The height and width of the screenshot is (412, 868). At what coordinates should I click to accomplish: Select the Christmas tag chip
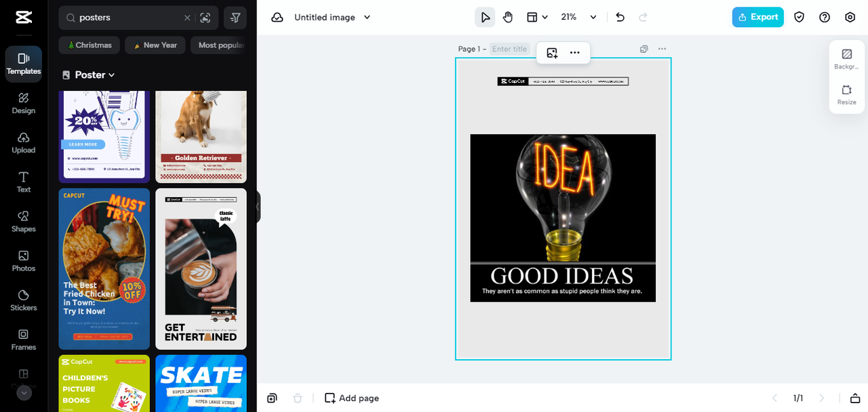pyautogui.click(x=90, y=45)
